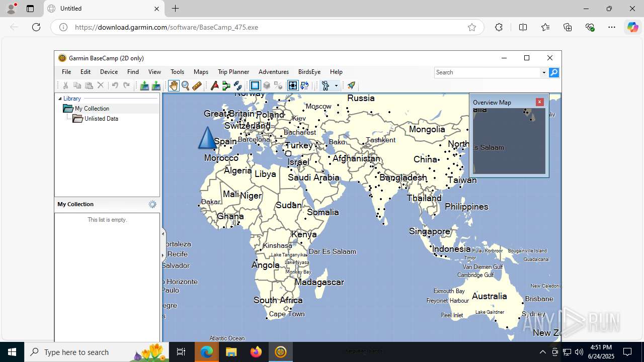Click the Copy toolbar icon

(x=77, y=85)
